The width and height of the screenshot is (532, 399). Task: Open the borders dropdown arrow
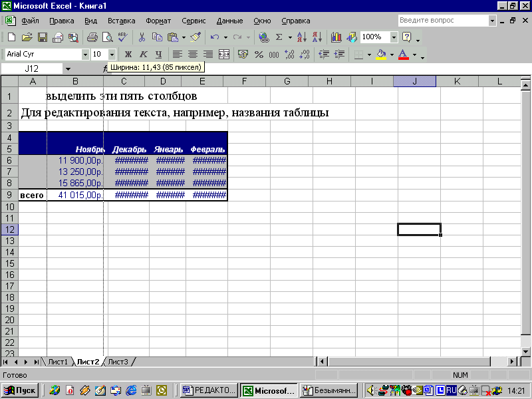[369, 55]
